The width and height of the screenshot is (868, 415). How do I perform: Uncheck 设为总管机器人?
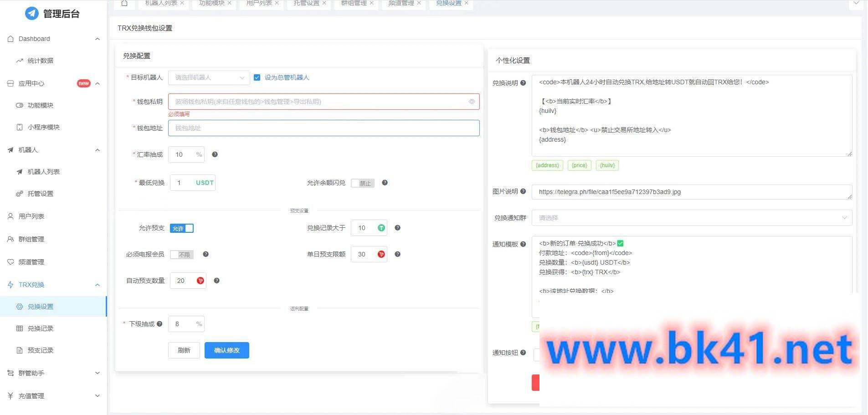257,77
